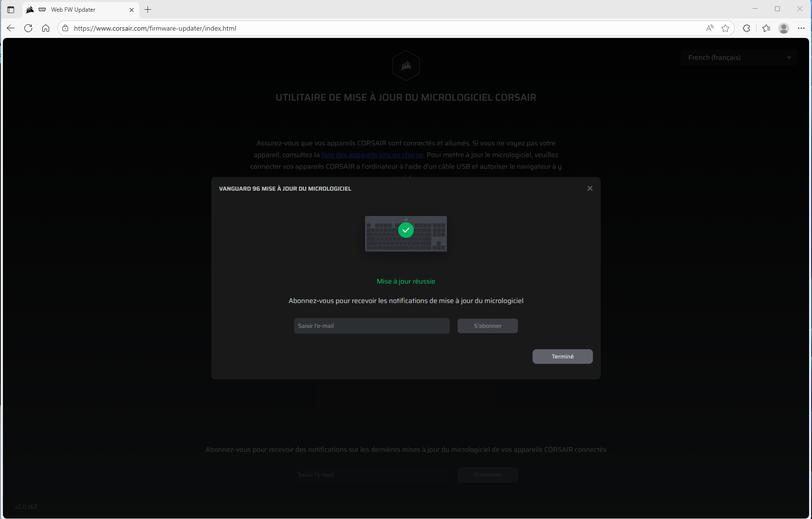The width and height of the screenshot is (812, 519).
Task: Add this page to favorites
Action: click(725, 28)
